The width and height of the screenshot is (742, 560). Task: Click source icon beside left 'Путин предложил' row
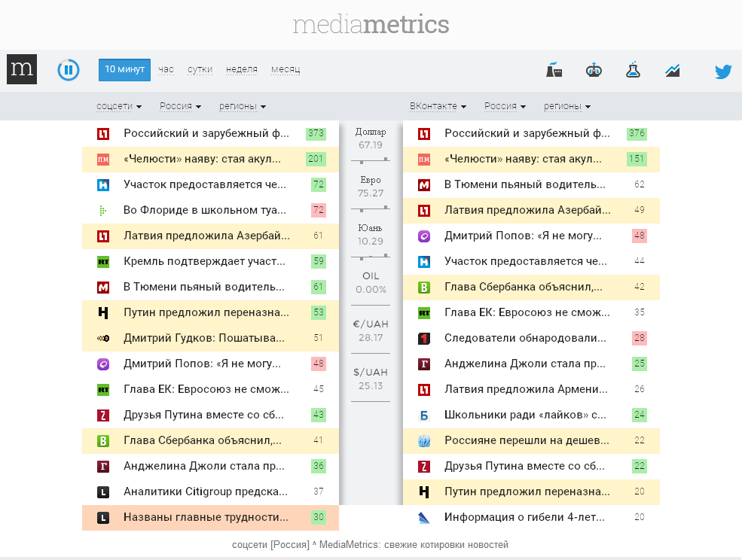[x=103, y=312]
